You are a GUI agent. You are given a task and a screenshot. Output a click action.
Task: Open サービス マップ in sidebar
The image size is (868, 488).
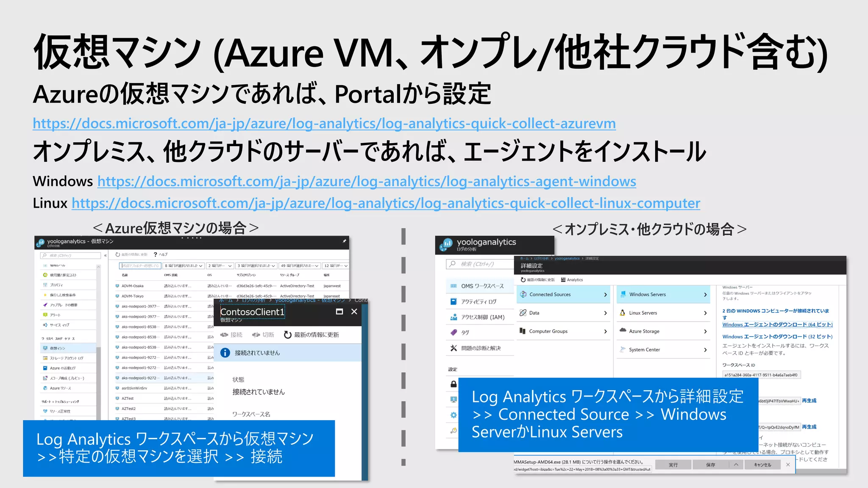[x=68, y=325]
